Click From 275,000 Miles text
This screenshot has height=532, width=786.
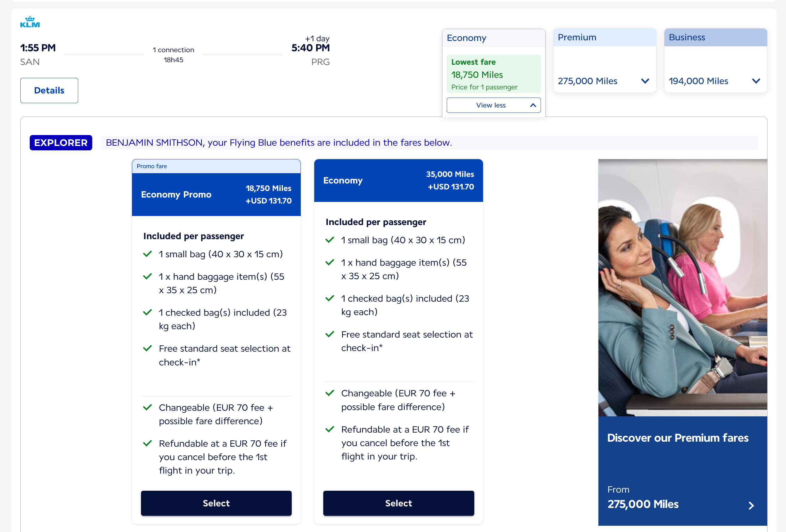[x=642, y=498]
